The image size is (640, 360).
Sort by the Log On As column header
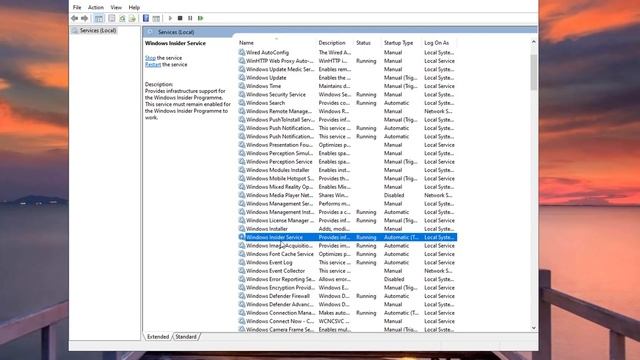click(439, 43)
